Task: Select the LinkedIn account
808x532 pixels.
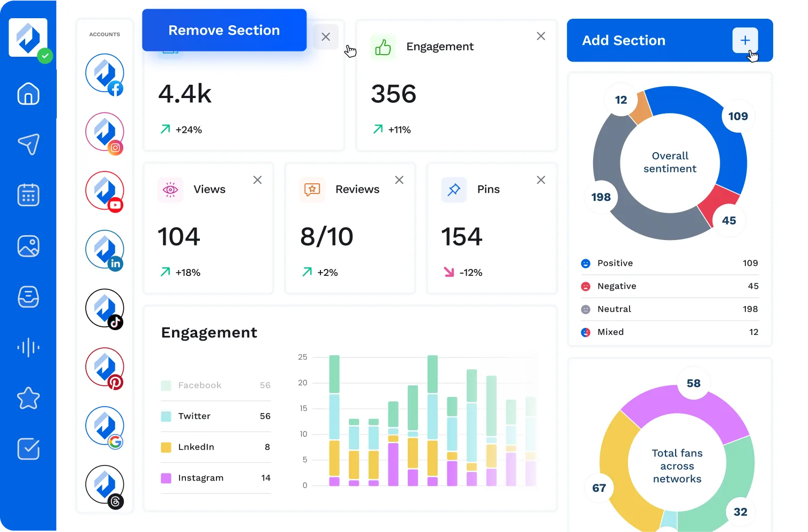Action: 104,250
